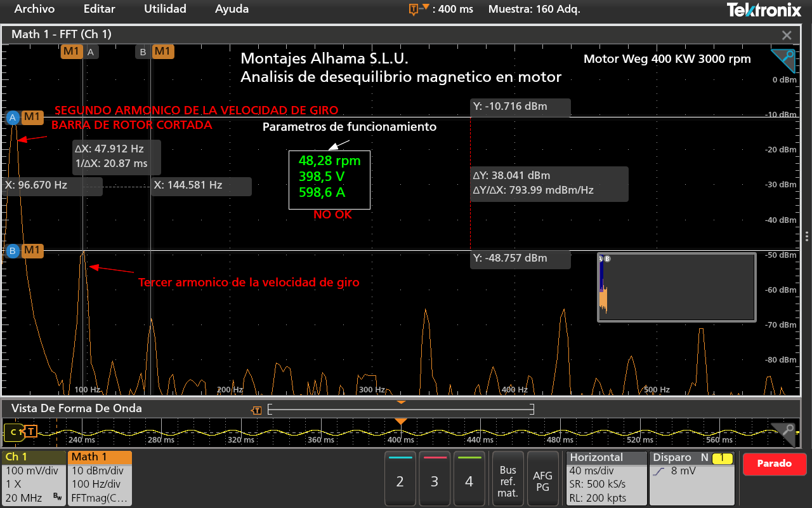Open the Math 1 badge settings
812x508 pixels.
click(x=100, y=478)
